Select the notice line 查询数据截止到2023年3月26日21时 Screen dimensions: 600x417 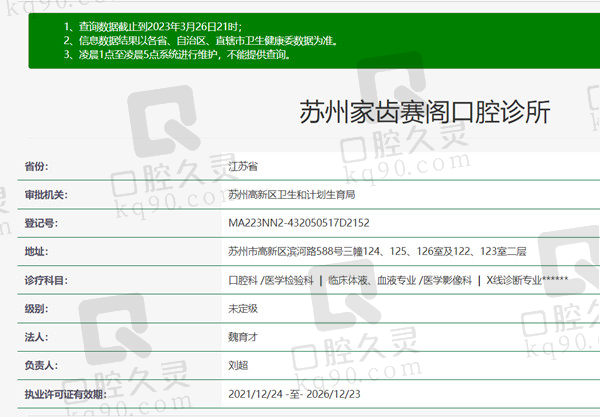click(x=153, y=26)
